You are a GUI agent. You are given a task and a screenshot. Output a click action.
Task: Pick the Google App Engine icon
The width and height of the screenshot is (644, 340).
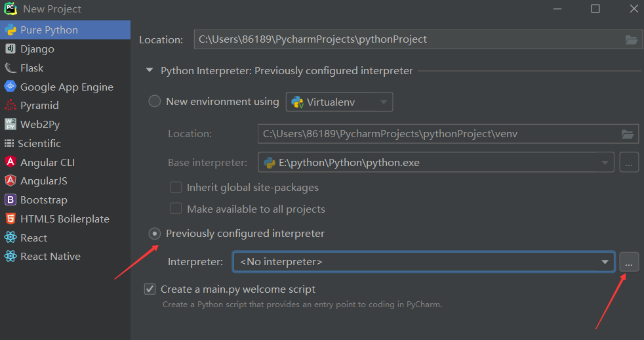tap(10, 87)
